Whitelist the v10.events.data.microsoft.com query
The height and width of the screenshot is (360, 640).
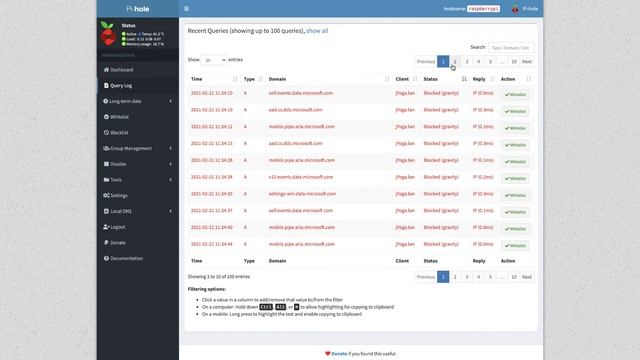pos(515,178)
